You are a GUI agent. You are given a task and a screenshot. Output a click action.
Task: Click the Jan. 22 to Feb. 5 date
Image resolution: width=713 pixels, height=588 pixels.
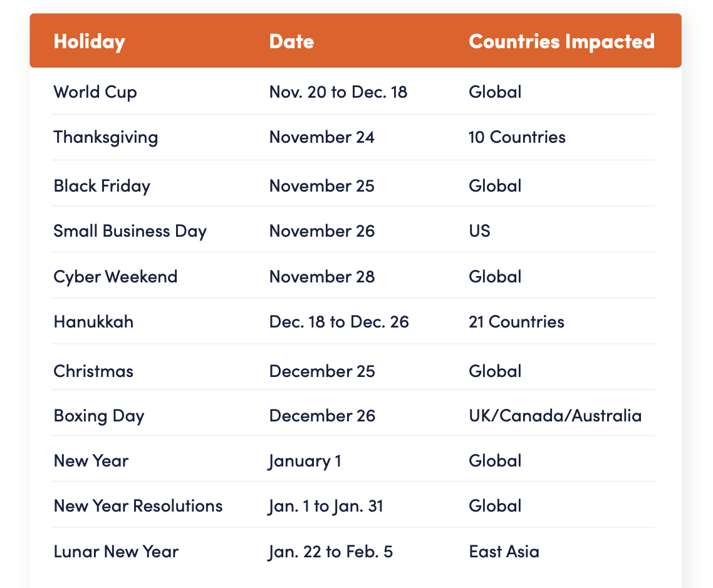click(x=331, y=552)
